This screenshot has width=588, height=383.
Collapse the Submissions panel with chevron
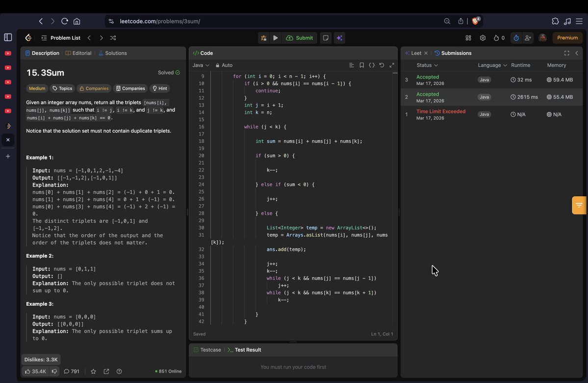click(577, 54)
